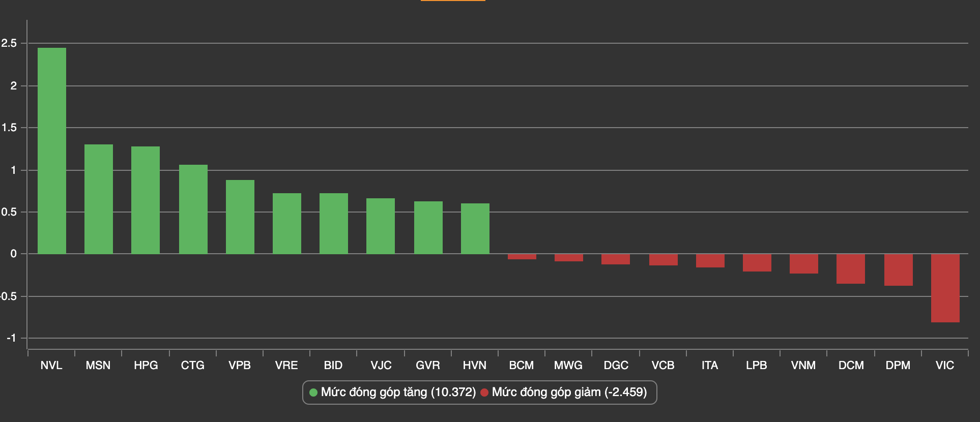Click the 1.5 y-axis value
This screenshot has width=980, height=422.
9,128
